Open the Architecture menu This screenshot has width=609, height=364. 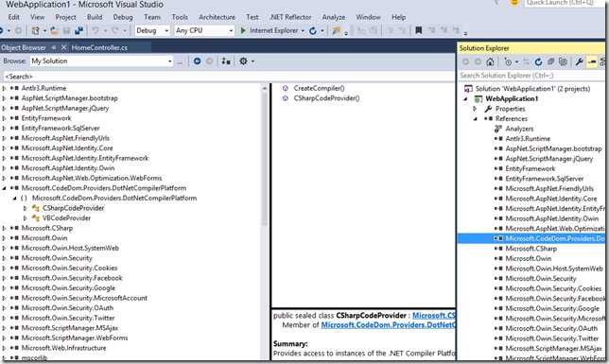[217, 17]
